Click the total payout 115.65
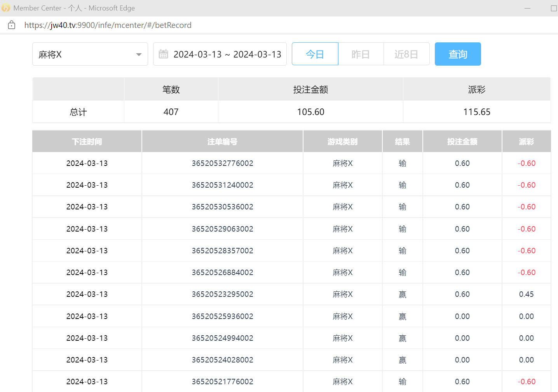This screenshot has width=558, height=392. pyautogui.click(x=477, y=112)
